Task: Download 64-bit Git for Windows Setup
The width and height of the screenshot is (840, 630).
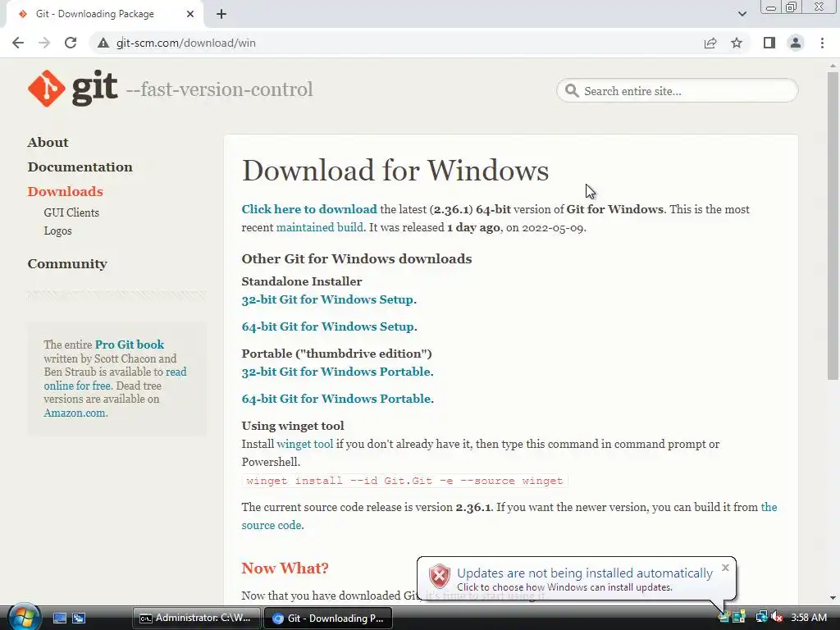Action: 328,326
